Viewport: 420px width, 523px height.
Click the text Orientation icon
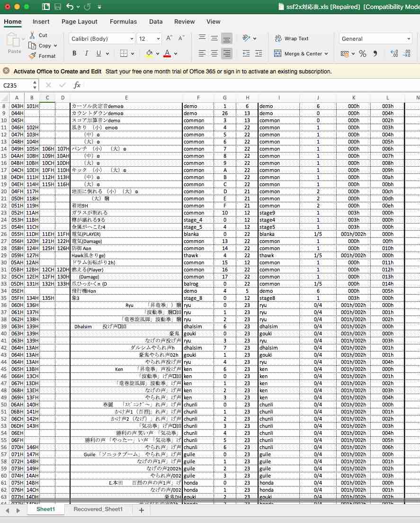246,38
